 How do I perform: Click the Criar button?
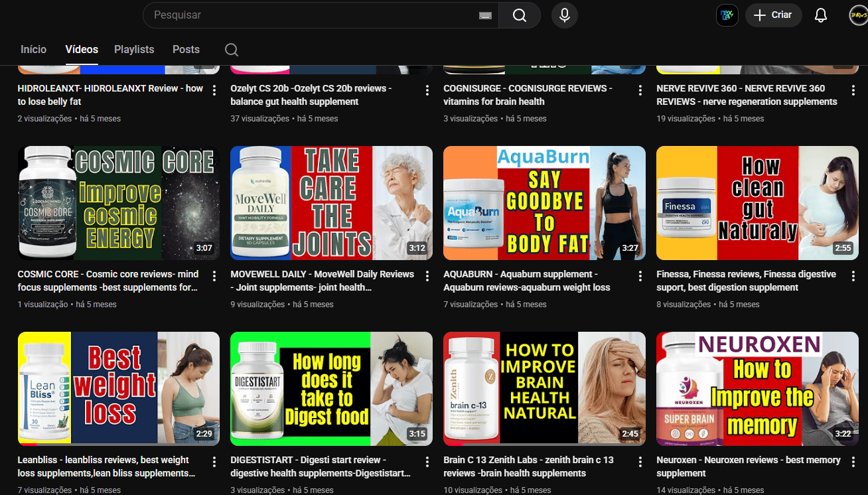pos(773,15)
